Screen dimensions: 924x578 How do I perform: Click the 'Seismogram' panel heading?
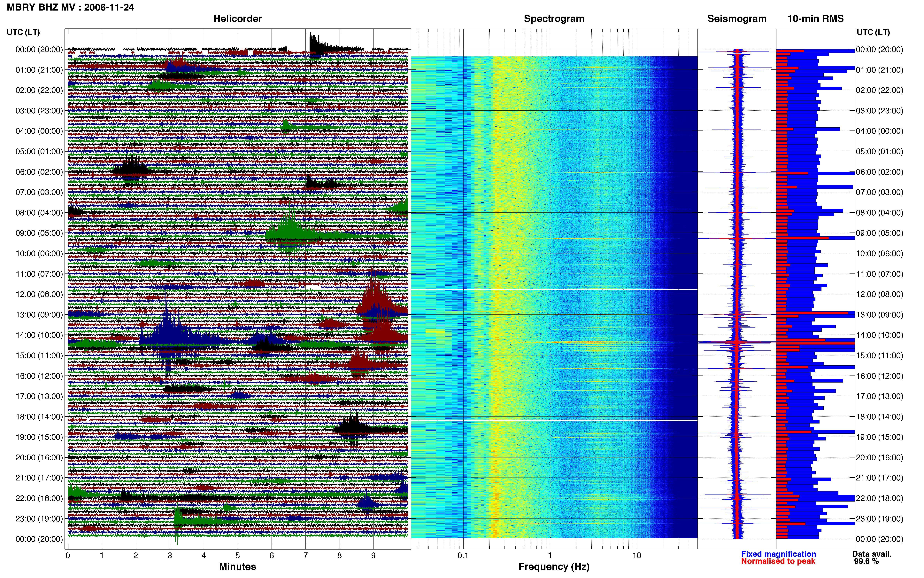point(737,18)
